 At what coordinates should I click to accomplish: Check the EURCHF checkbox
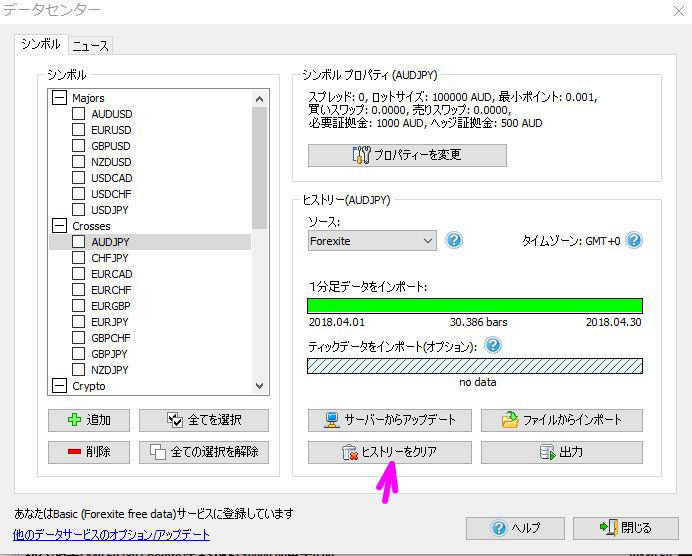[x=79, y=289]
